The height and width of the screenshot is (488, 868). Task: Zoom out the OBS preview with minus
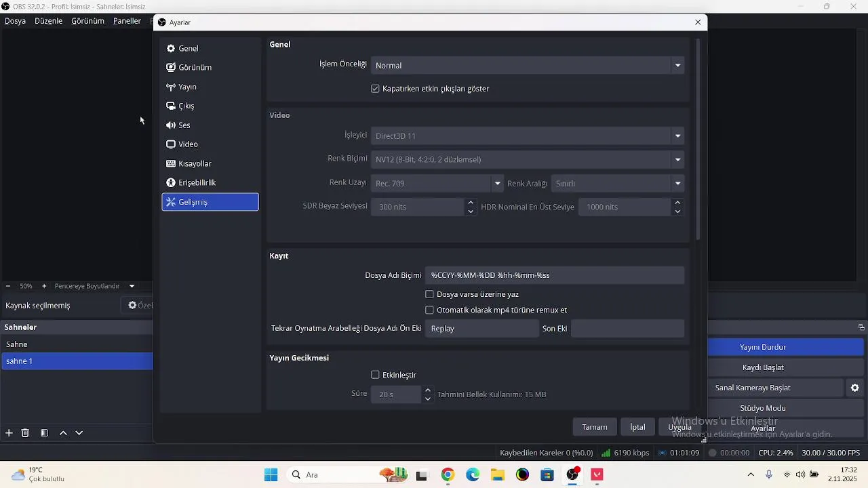(x=8, y=286)
